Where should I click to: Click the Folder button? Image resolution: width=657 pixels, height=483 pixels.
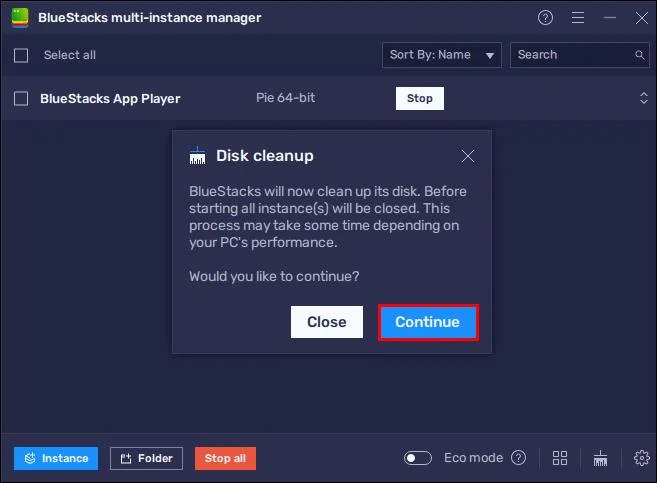(x=146, y=458)
